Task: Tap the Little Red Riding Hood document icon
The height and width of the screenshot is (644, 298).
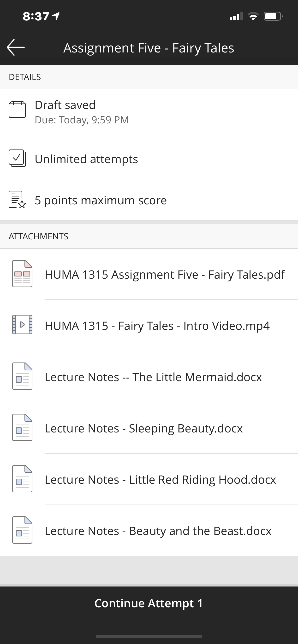Action: (x=22, y=479)
